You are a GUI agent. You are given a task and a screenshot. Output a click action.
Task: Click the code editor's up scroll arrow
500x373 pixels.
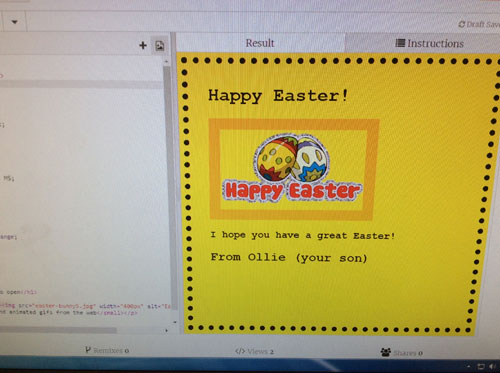click(x=166, y=62)
